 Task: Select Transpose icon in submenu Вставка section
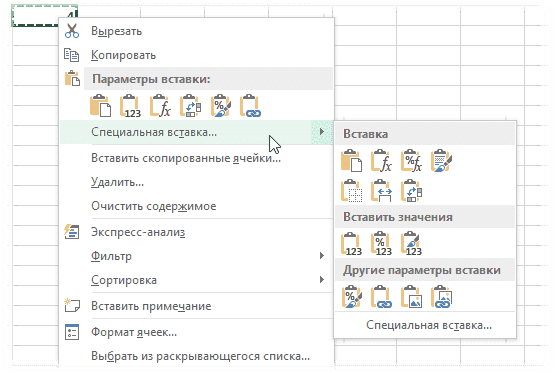point(411,191)
